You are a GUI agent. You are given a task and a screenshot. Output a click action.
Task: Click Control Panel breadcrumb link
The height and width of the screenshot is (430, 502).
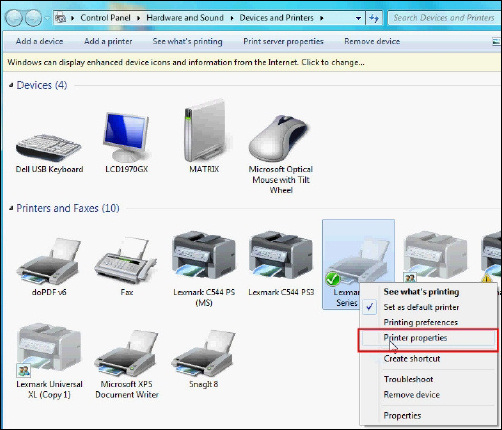click(x=105, y=18)
